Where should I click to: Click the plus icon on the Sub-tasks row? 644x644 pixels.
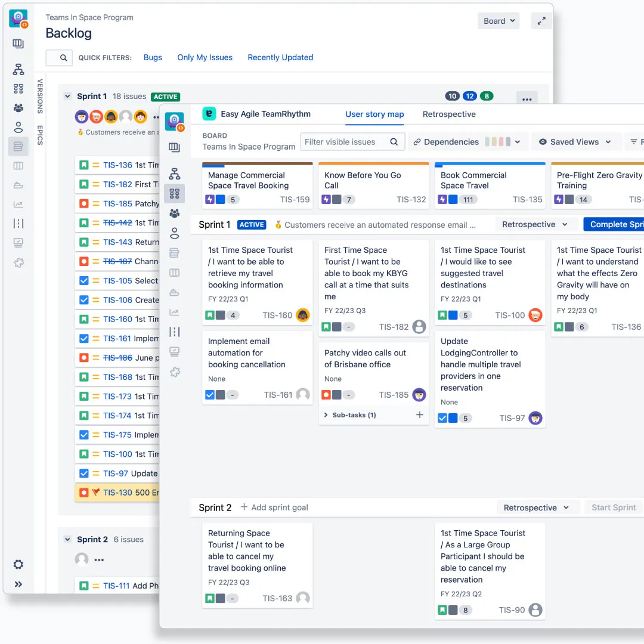pyautogui.click(x=420, y=414)
